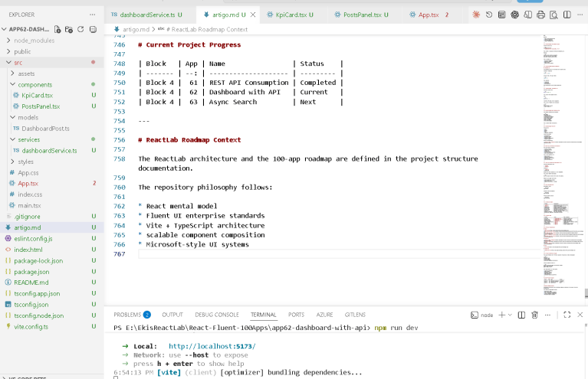Open the Explorer more actions ellipsis
The image size is (588, 379).
[x=92, y=15]
